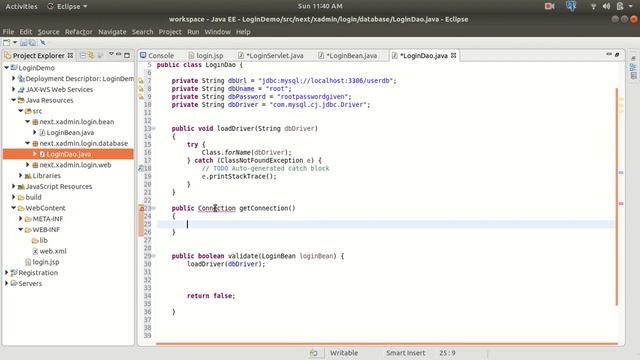Viewport: 640px width, 360px height.
Task: Click the horizontal scrollbar of the editor
Action: coord(386,344)
